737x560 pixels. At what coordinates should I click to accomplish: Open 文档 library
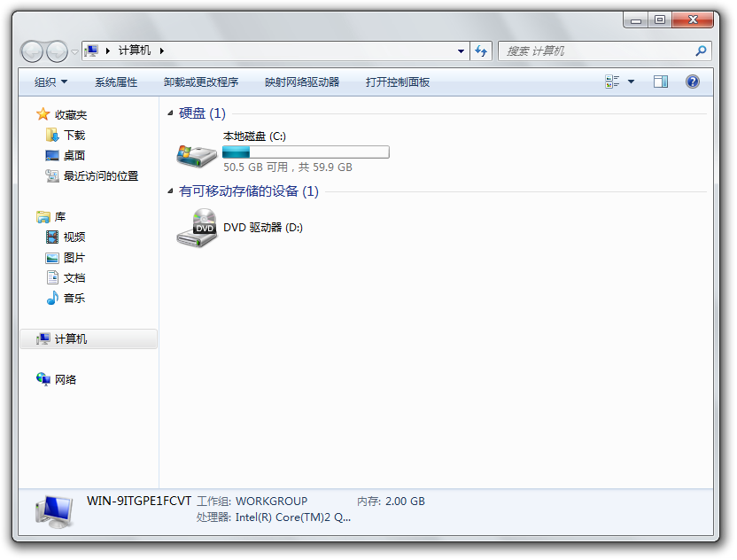pos(66,278)
